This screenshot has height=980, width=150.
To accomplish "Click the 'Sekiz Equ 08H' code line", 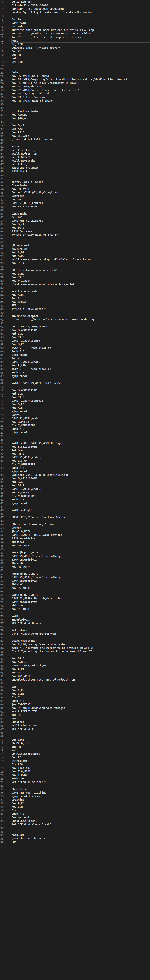I will [22, 2].
